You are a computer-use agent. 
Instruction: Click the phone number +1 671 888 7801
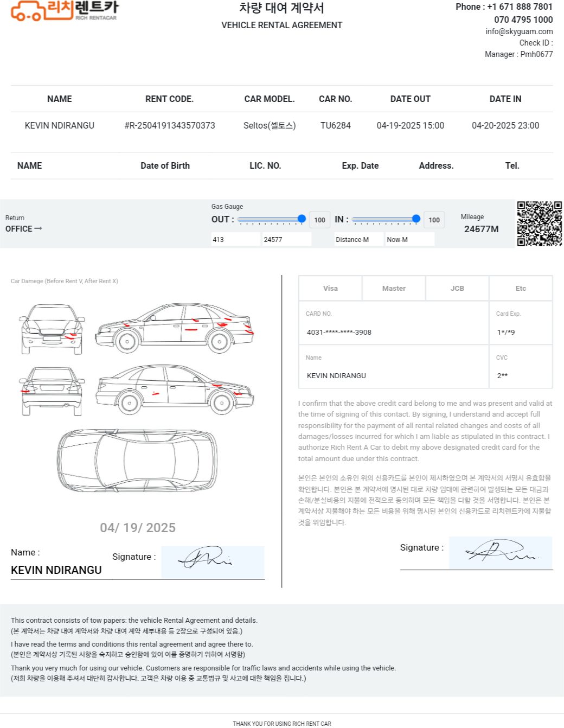click(520, 7)
